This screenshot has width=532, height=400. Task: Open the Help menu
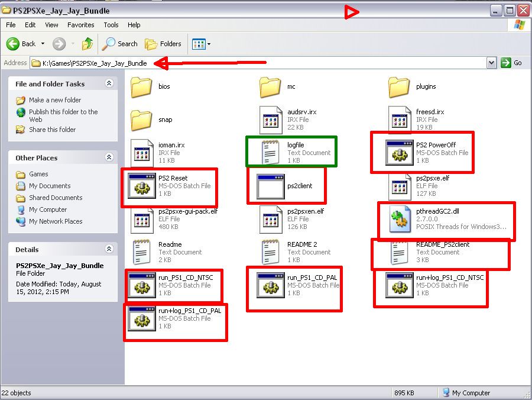tap(134, 25)
